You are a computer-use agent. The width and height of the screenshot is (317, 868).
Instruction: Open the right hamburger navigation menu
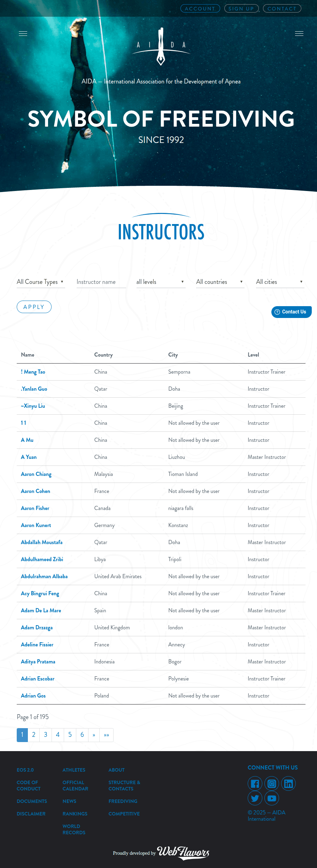(299, 33)
